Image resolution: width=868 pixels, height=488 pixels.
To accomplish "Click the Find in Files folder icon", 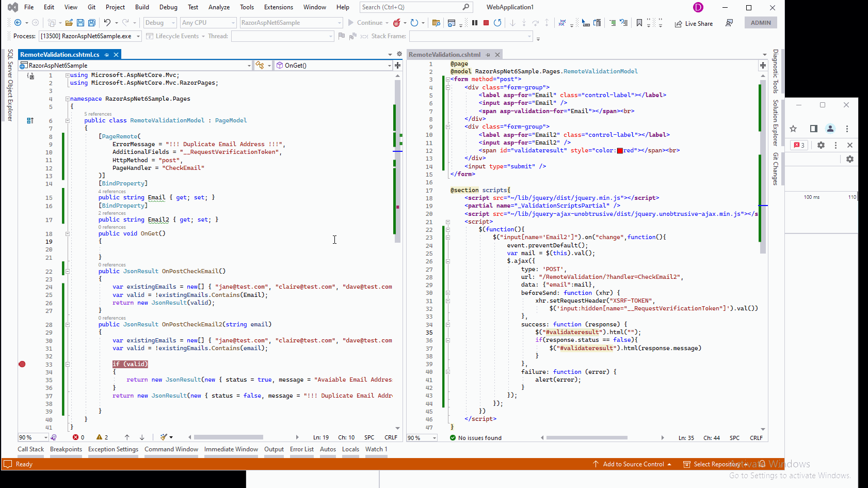I will point(436,23).
